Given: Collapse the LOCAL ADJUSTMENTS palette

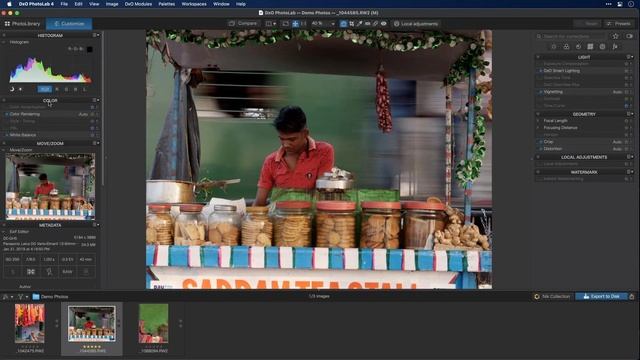Looking at the screenshot, I should coord(538,157).
